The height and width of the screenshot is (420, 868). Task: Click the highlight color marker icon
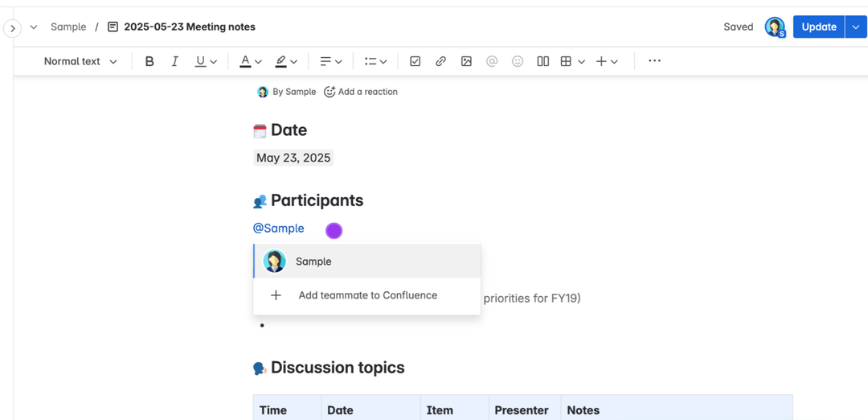[281, 61]
